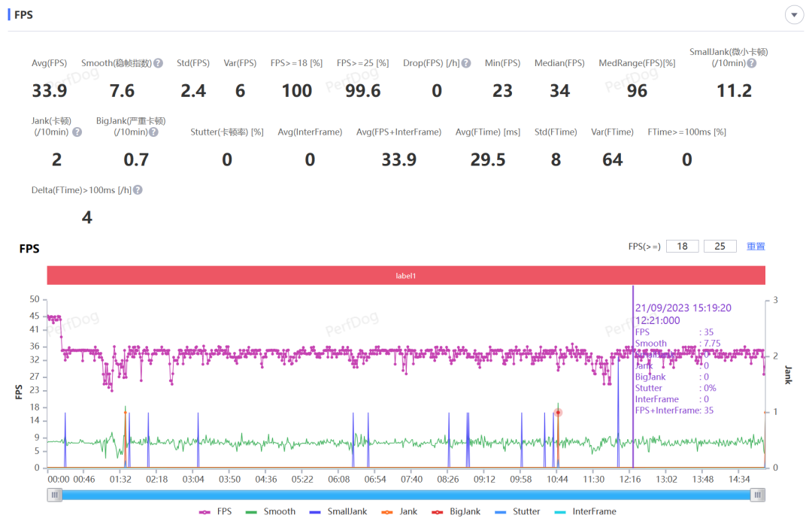The image size is (812, 521).
Task: Click help icon for SmallJank(微小卡顿)
Action: coord(751,63)
